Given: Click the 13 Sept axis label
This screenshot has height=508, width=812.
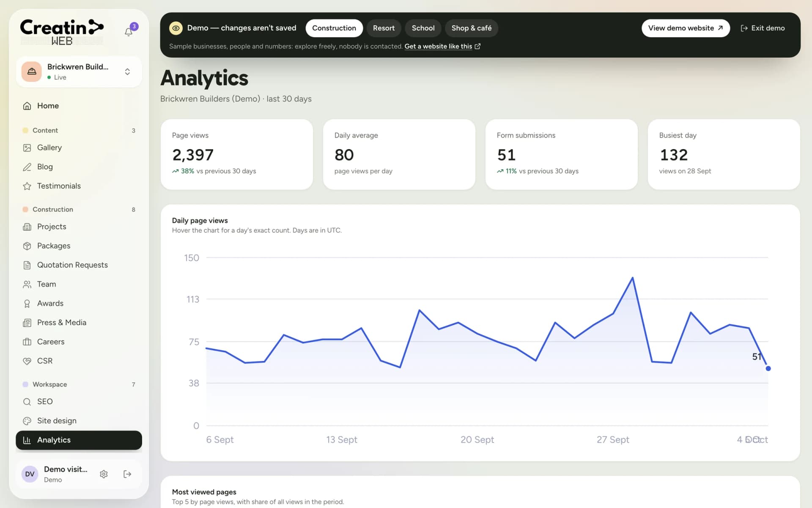Looking at the screenshot, I should click(x=342, y=439).
